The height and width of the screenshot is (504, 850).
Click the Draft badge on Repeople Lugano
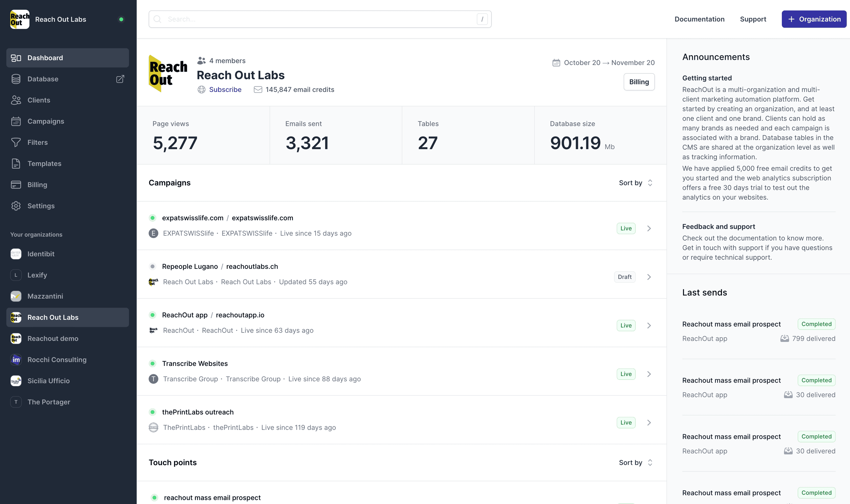(625, 277)
